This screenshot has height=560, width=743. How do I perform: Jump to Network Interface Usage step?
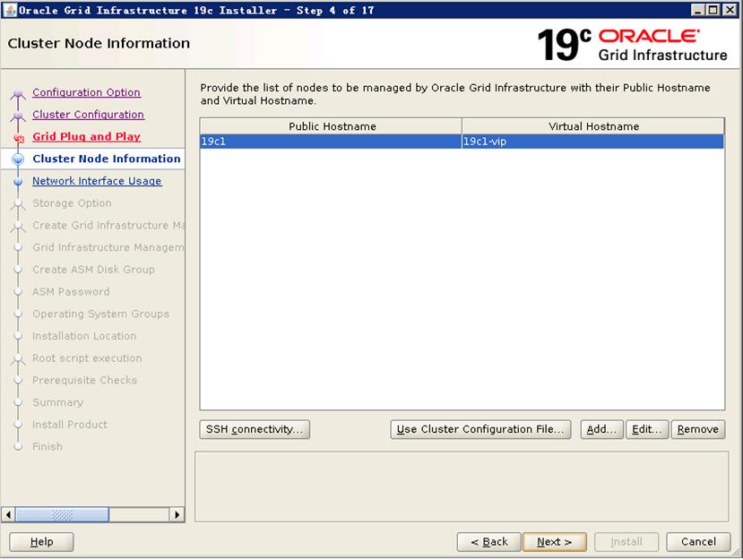tap(97, 181)
